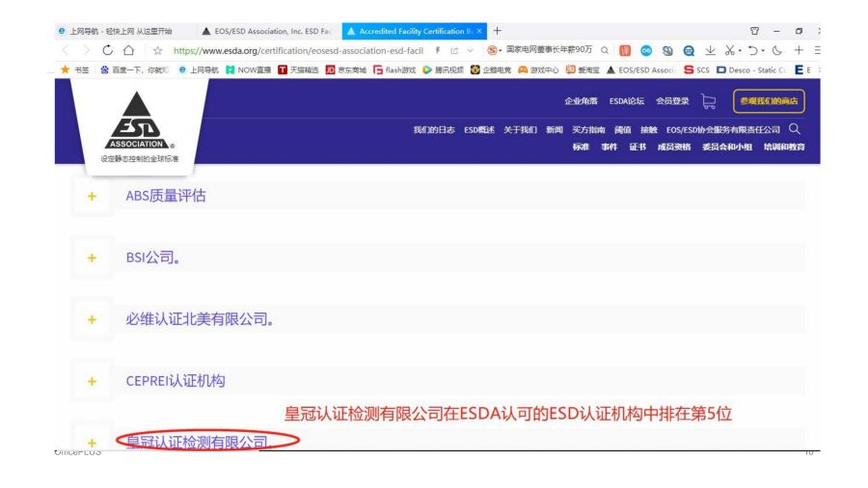Open flash游戏 bookmark

(394, 69)
